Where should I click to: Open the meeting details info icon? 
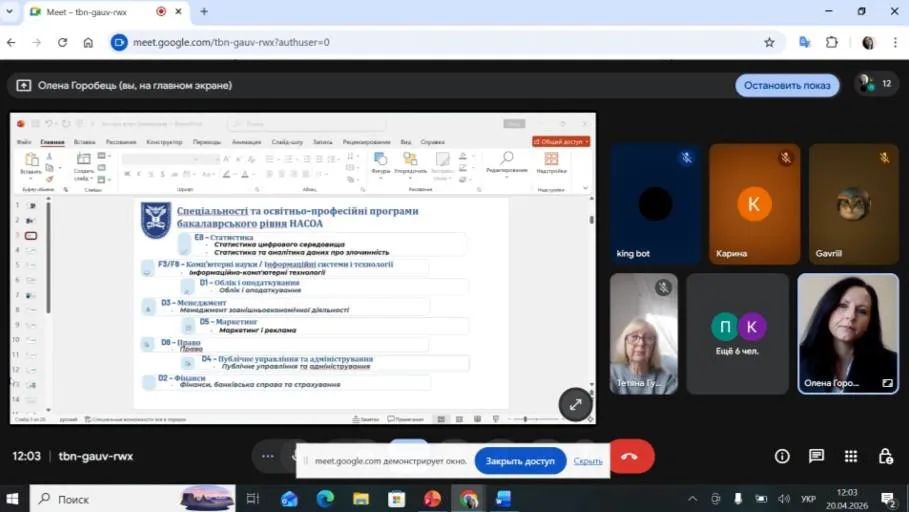[782, 456]
